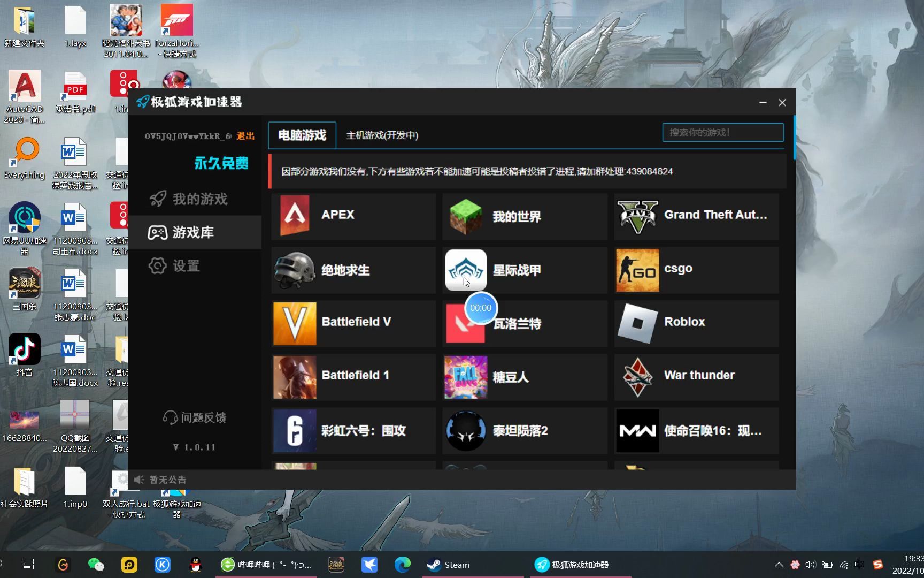Toggle the 中 input method indicator
This screenshot has width=924, height=578.
[859, 565]
